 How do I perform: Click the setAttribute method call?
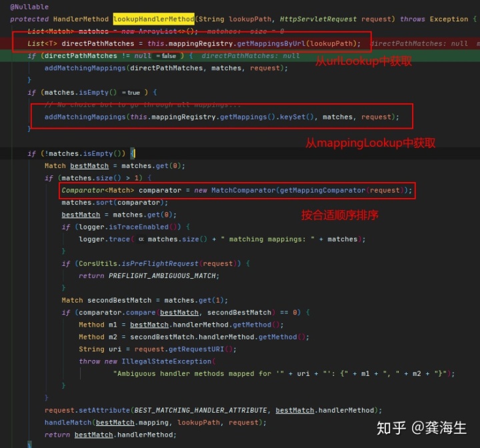pos(105,411)
